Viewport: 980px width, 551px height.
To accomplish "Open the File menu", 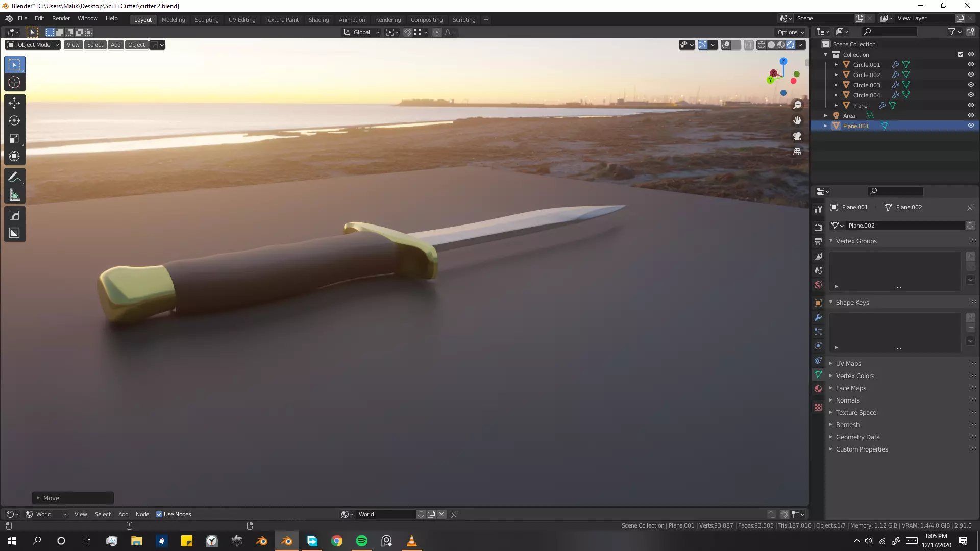I will (22, 18).
